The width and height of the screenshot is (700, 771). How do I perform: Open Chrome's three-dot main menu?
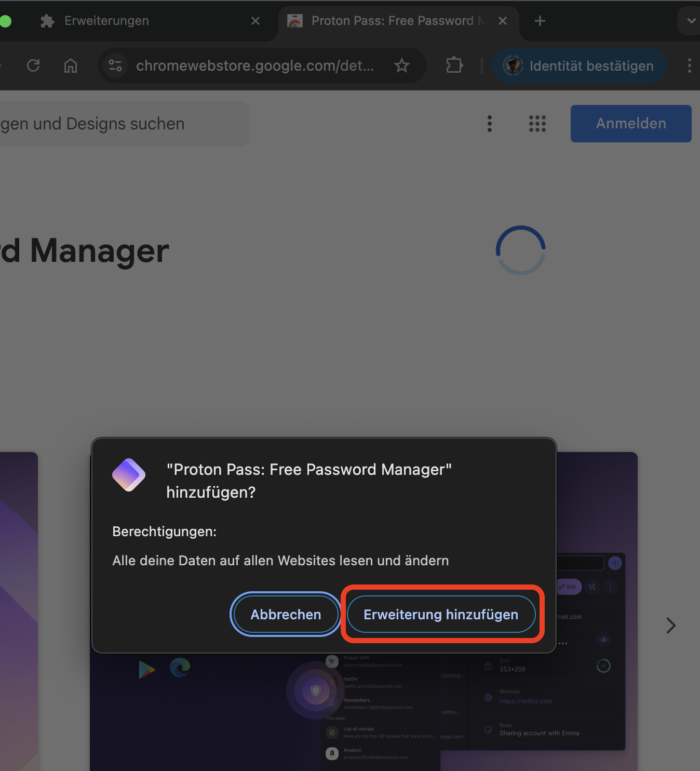[689, 65]
